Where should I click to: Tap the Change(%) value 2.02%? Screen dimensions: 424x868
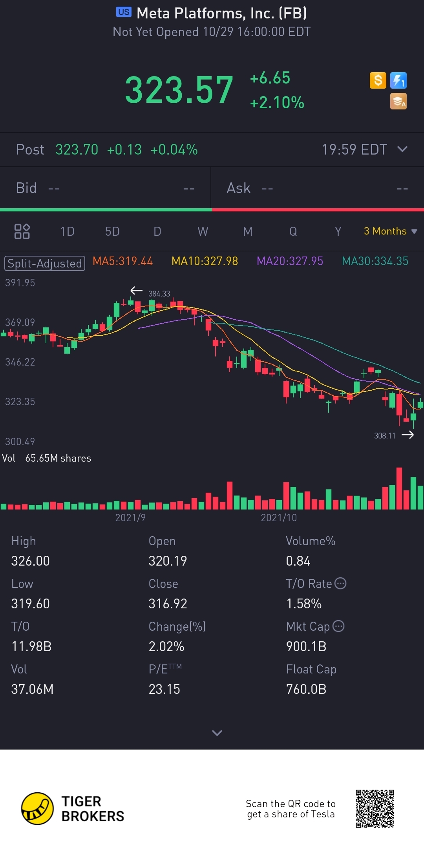(166, 646)
